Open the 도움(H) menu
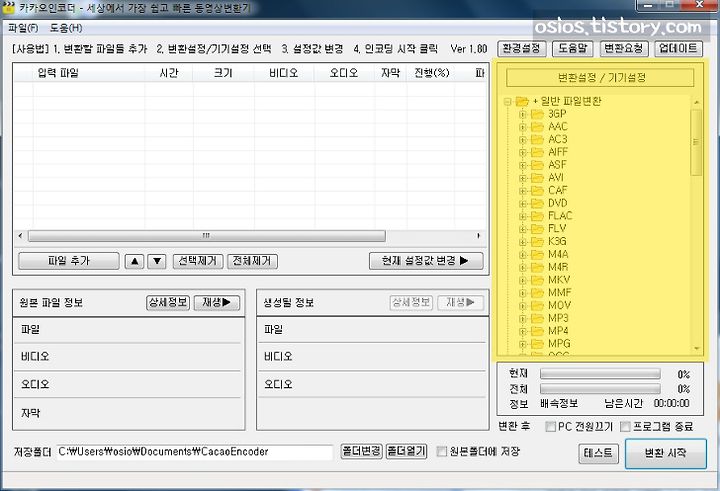Viewport: 720px width, 491px height. coord(66,28)
